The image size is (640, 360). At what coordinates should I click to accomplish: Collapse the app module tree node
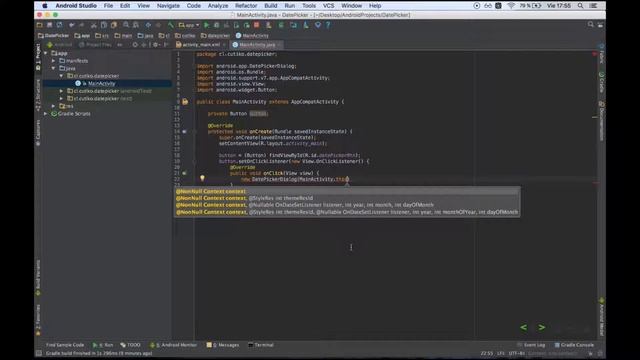pyautogui.click(x=46, y=53)
